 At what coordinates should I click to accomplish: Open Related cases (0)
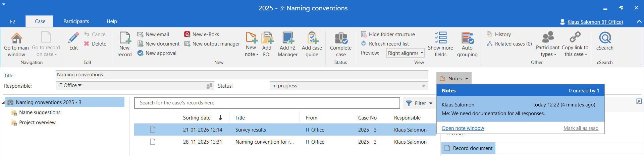(x=509, y=44)
